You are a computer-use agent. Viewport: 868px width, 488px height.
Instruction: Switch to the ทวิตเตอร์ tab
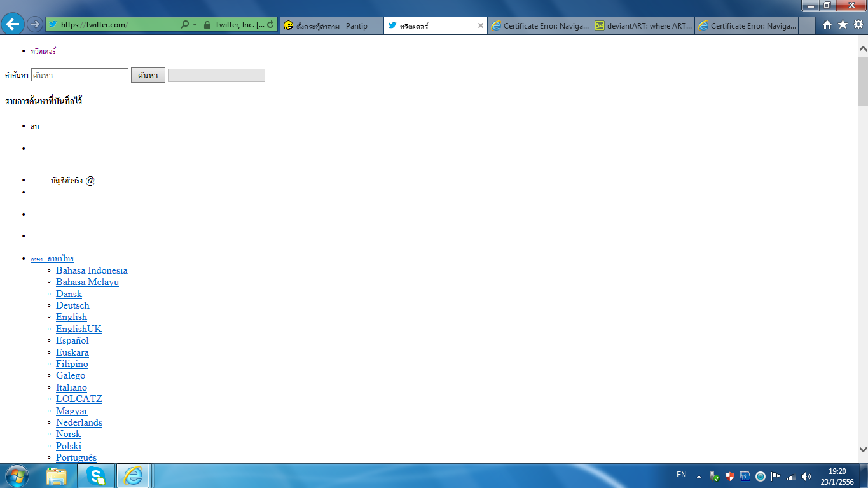coord(436,25)
